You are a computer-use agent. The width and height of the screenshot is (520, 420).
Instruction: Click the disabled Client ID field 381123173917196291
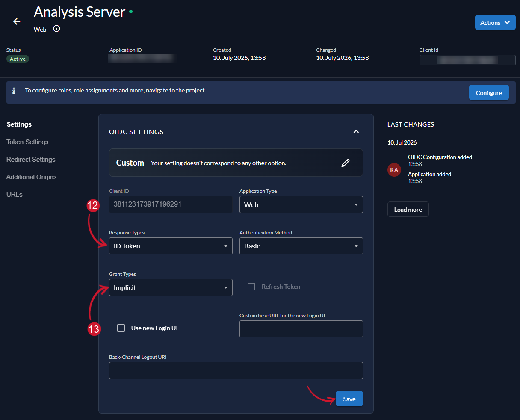171,204
